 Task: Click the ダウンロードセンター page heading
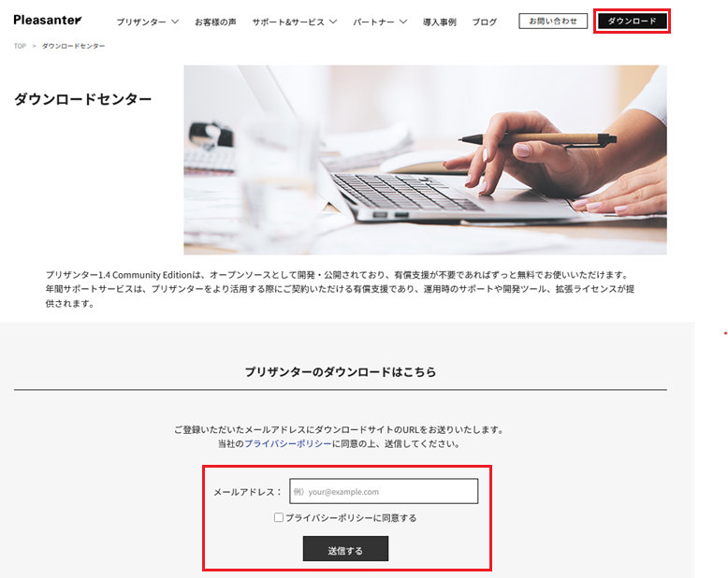(x=82, y=99)
